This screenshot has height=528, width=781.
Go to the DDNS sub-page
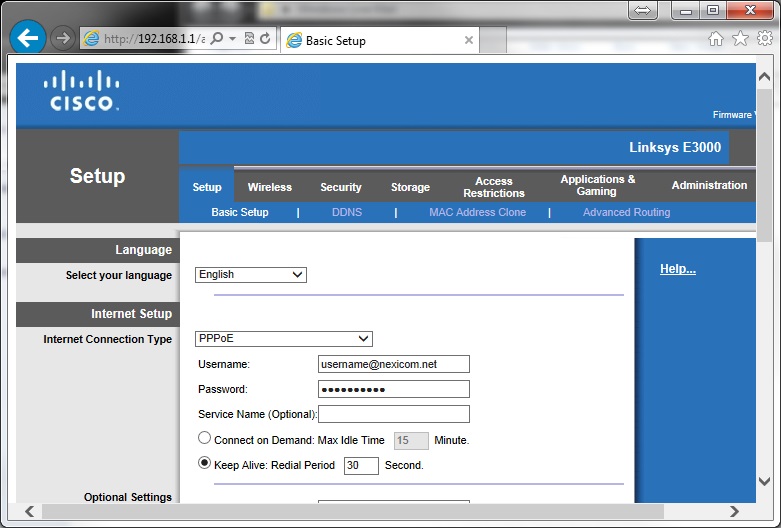(x=347, y=212)
